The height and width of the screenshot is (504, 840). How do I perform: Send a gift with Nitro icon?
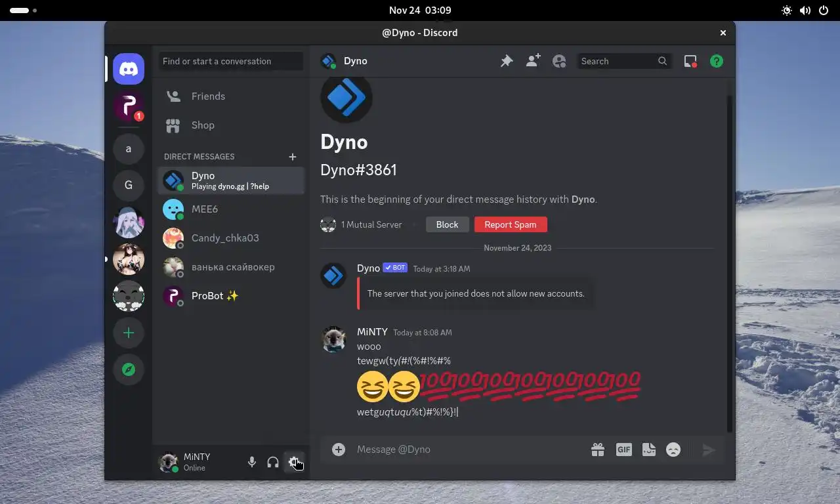(597, 450)
